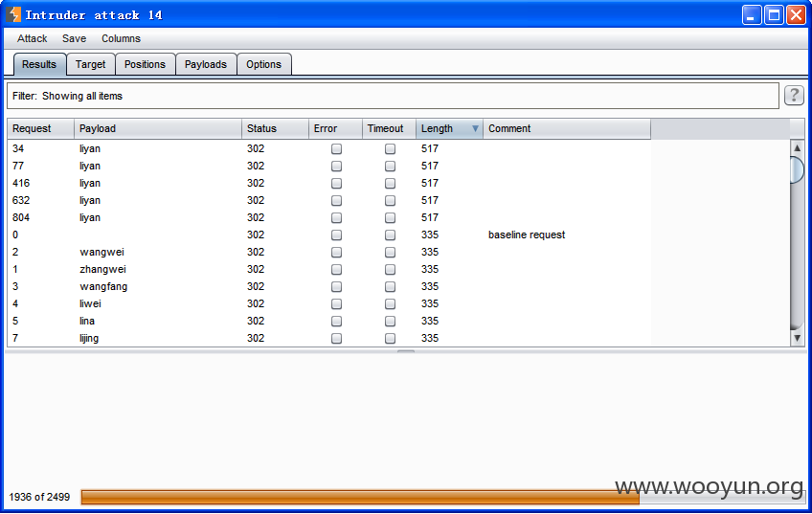The width and height of the screenshot is (812, 514).
Task: Switch to the Payloads tab
Action: tap(206, 64)
